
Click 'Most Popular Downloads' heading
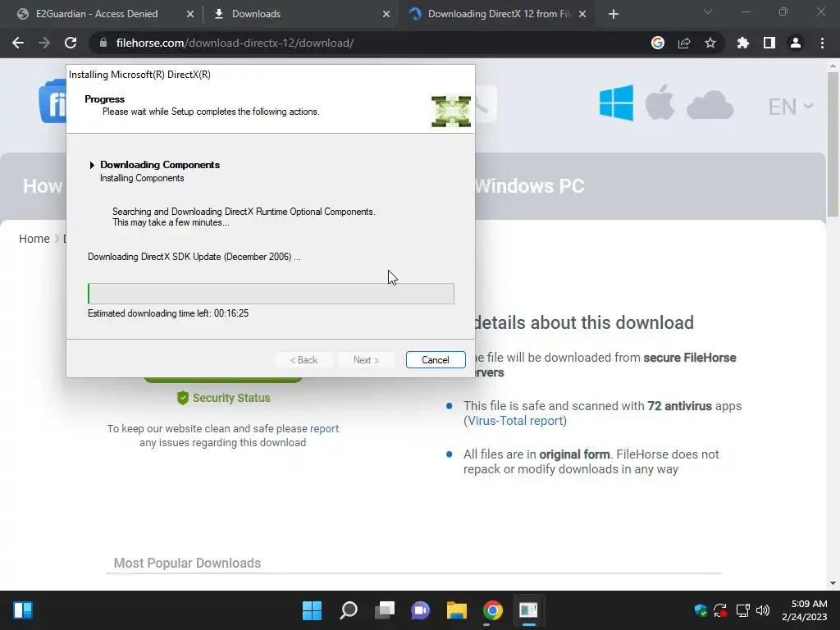tap(187, 563)
